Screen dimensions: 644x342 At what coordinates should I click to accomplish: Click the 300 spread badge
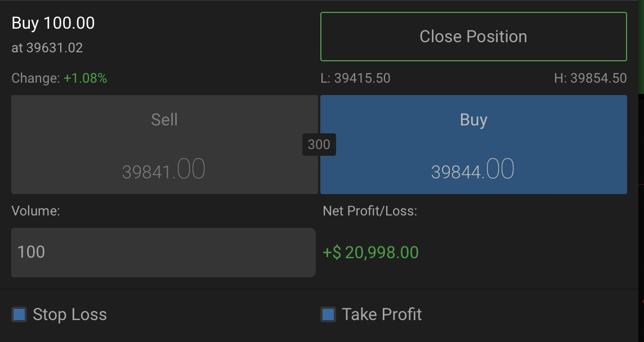tap(319, 145)
